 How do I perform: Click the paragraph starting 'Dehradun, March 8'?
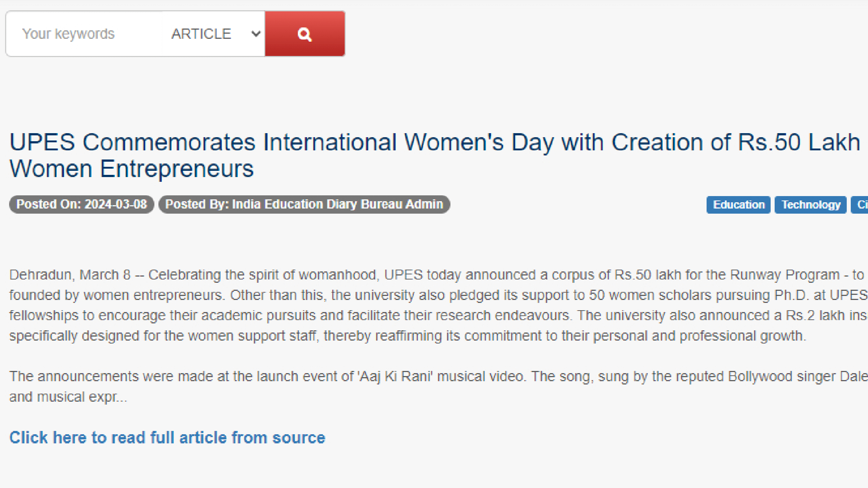(x=438, y=305)
